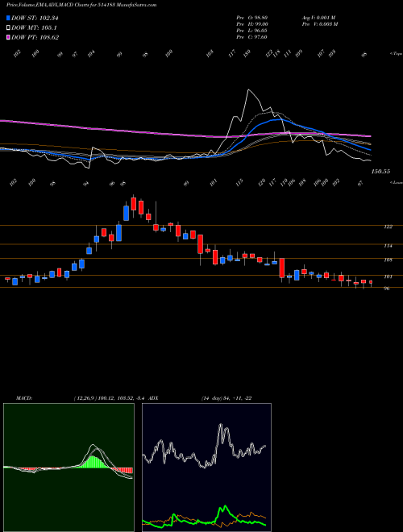Click the large red candle touching the 108 line
Screen dimensions: 403x532
tap(281, 268)
